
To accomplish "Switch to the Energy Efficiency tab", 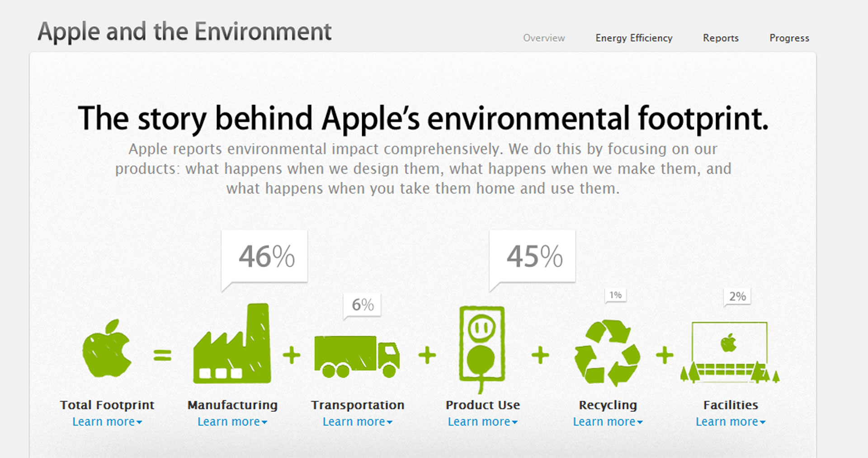I will click(634, 38).
